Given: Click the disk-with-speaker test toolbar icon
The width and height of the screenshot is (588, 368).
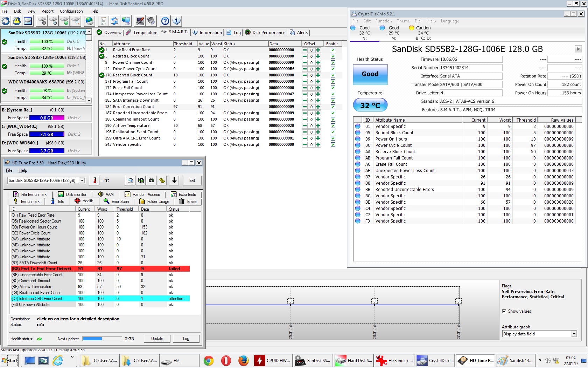Looking at the screenshot, I should 42,21.
